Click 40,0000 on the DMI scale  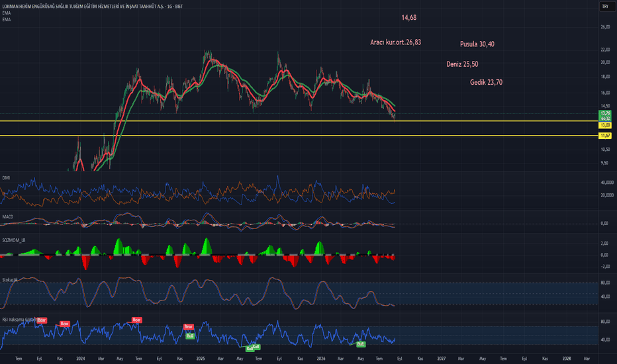point(607,183)
